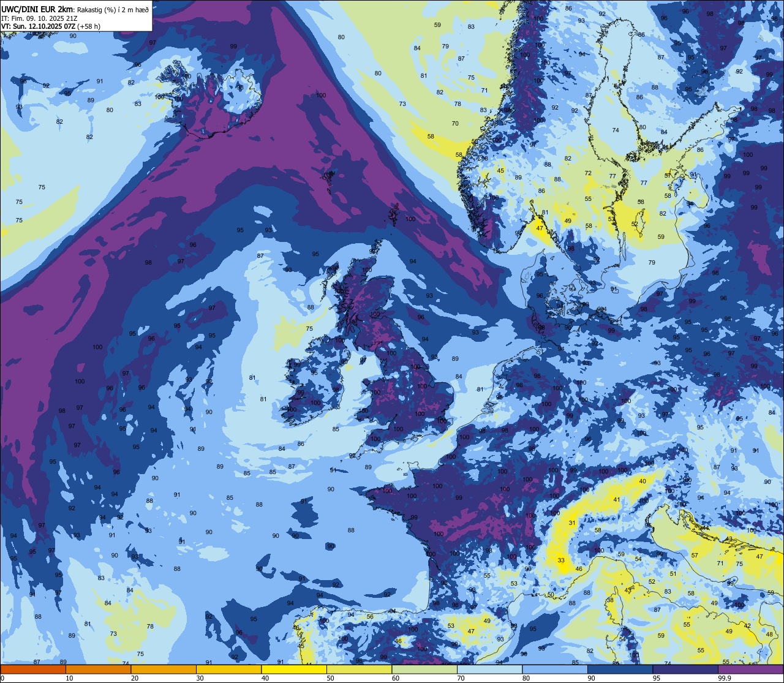The height and width of the screenshot is (683, 784).
Task: Choose the 80–90 light blue legend swatch
Action: tap(555, 670)
